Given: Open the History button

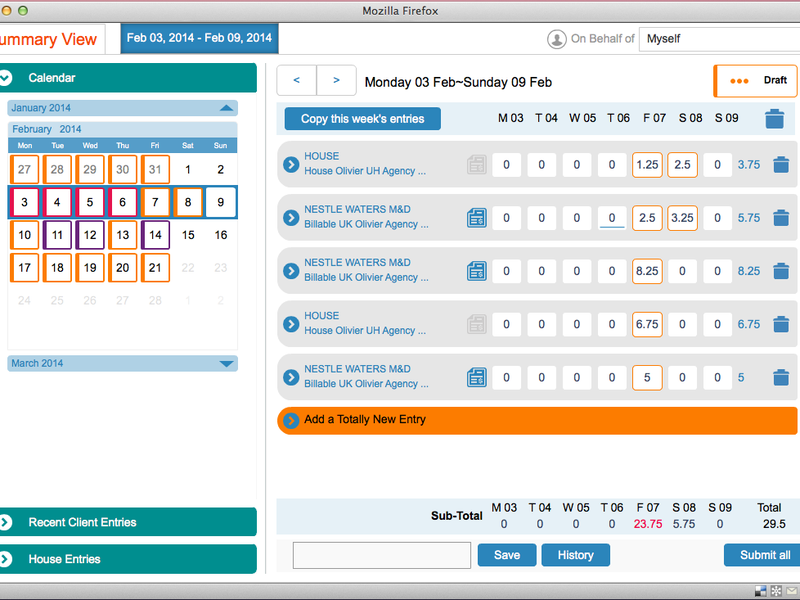Looking at the screenshot, I should 576,555.
